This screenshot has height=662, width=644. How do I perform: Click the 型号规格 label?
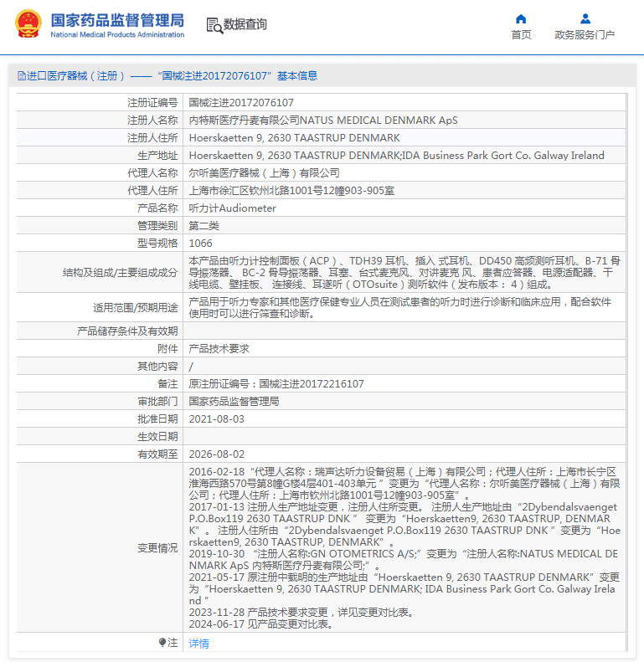157,244
